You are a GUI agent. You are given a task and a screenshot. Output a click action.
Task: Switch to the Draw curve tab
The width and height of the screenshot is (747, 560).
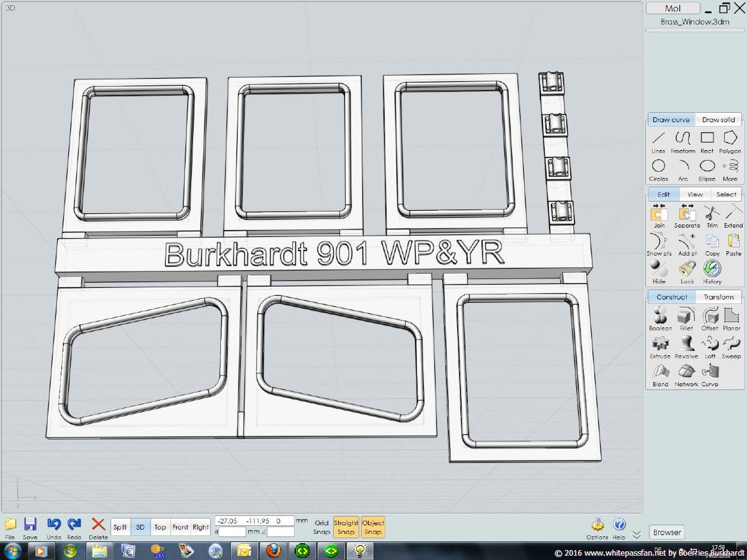[671, 120]
